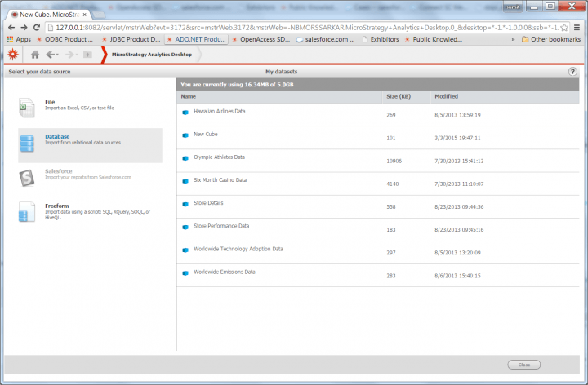Click the Salesforce data source icon

[x=28, y=176]
